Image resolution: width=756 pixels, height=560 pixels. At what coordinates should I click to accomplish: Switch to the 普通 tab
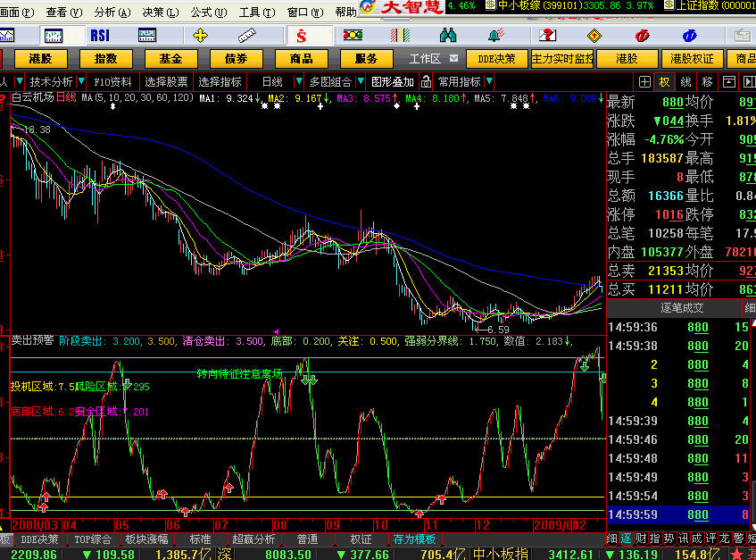307,539
